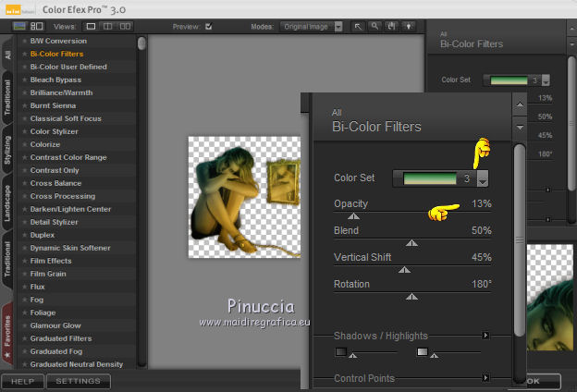
Task: Star the Glamour Glow filter
Action: (x=25, y=325)
